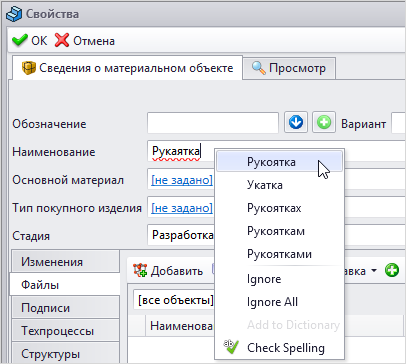This screenshot has width=406, height=364.
Task: Open the Стадия field showing Разработка
Action: coord(181,235)
